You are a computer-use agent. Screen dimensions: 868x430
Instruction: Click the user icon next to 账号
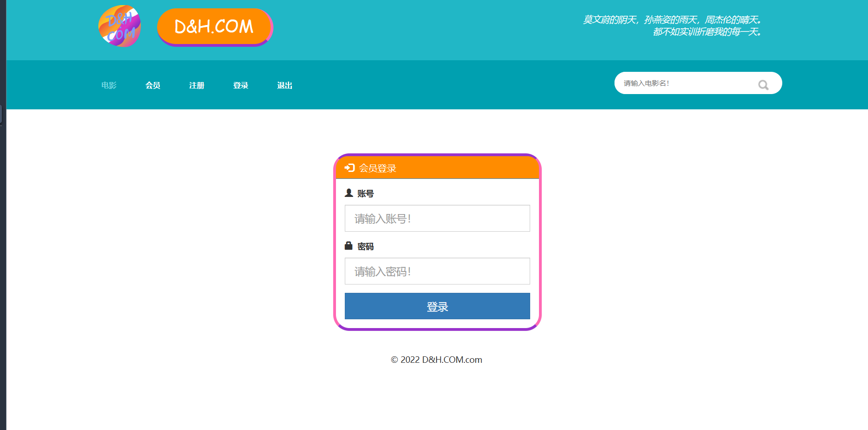(x=349, y=193)
